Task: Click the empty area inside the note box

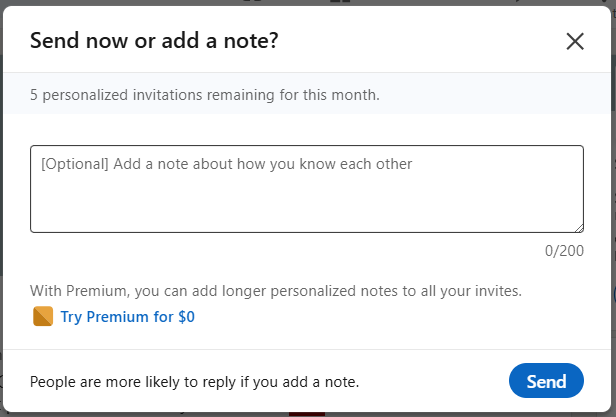Action: click(x=307, y=202)
